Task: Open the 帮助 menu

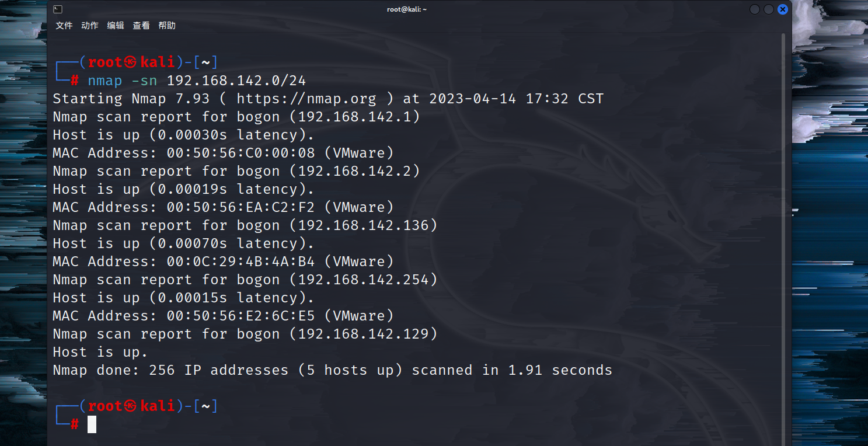Action: pos(167,26)
